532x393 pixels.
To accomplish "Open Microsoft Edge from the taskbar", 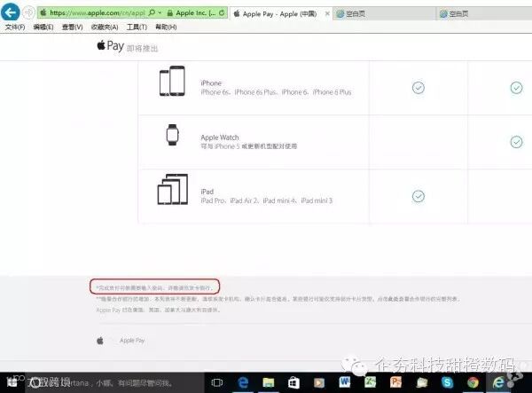I will point(243,383).
